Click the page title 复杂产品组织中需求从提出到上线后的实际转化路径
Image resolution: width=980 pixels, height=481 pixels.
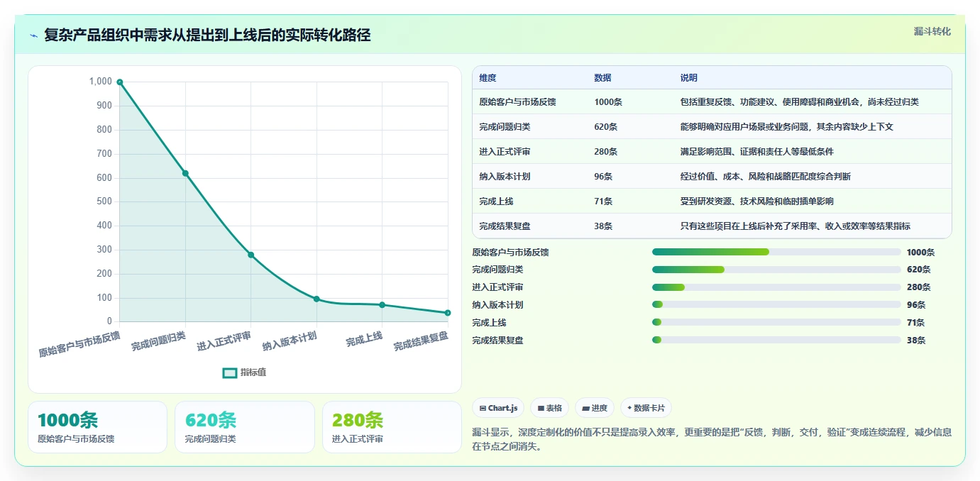[x=207, y=35]
